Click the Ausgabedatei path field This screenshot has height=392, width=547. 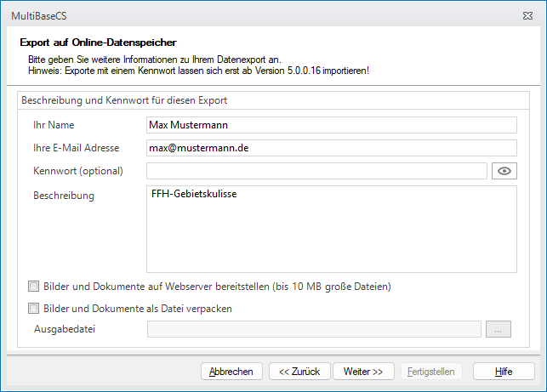click(x=314, y=329)
